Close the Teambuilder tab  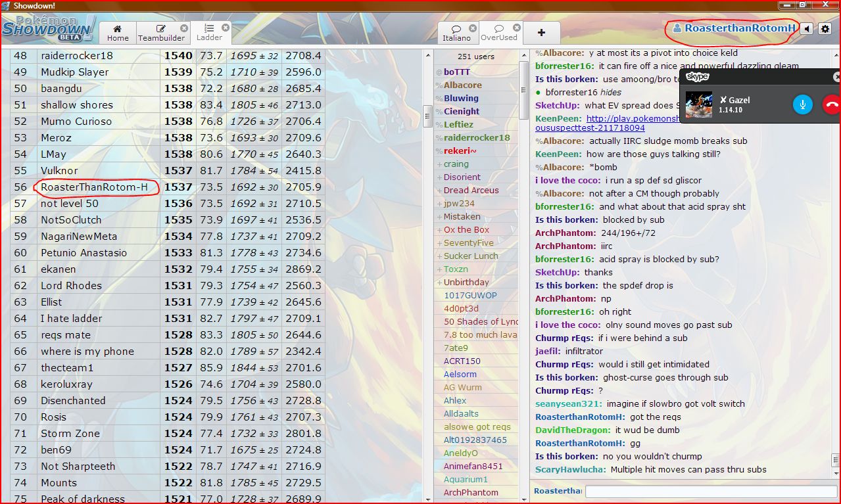[x=184, y=28]
